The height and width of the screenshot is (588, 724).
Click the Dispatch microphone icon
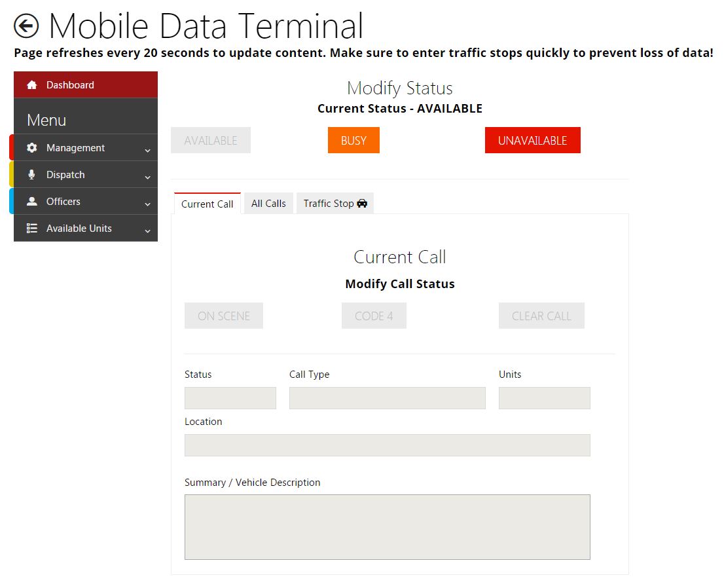[31, 175]
